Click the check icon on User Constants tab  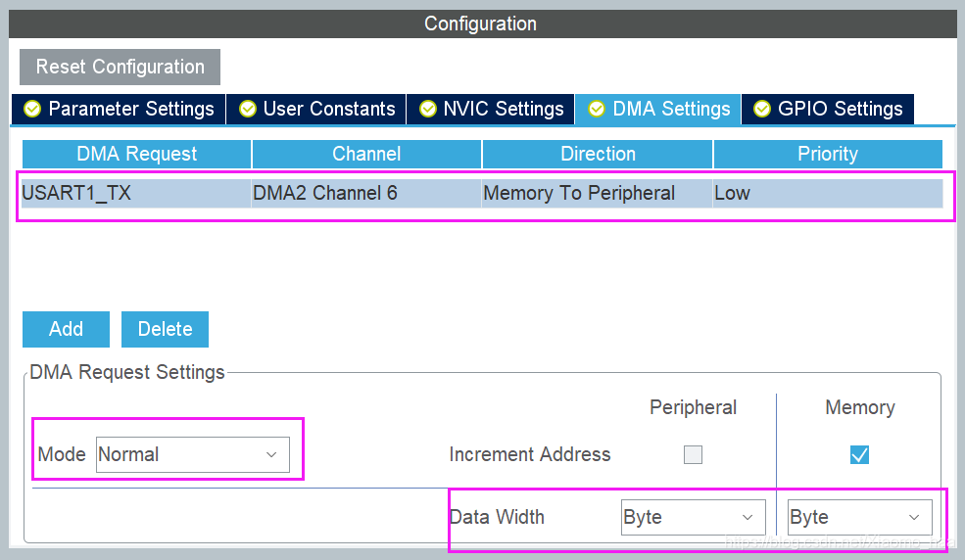pyautogui.click(x=248, y=109)
